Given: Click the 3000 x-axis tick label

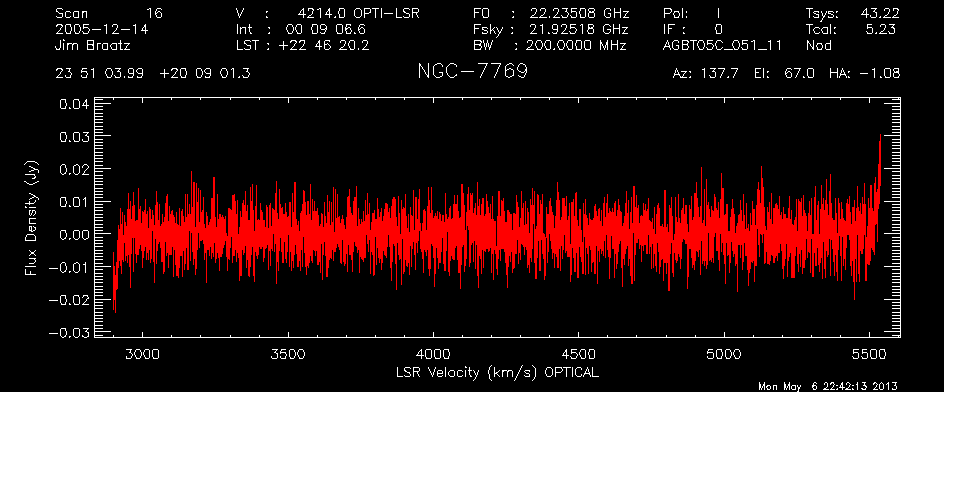Looking at the screenshot, I should pos(142,354).
